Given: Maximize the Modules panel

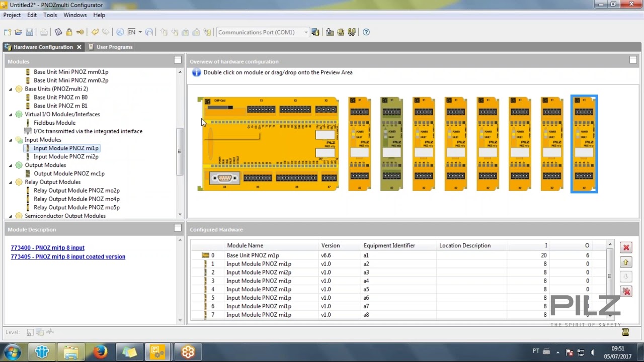Looking at the screenshot, I should (178, 60).
